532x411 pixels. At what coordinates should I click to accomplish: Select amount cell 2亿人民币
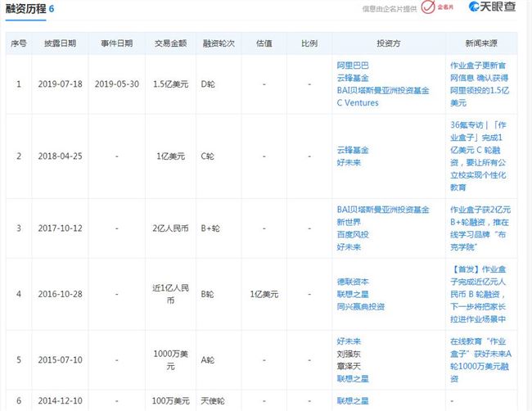(x=170, y=228)
